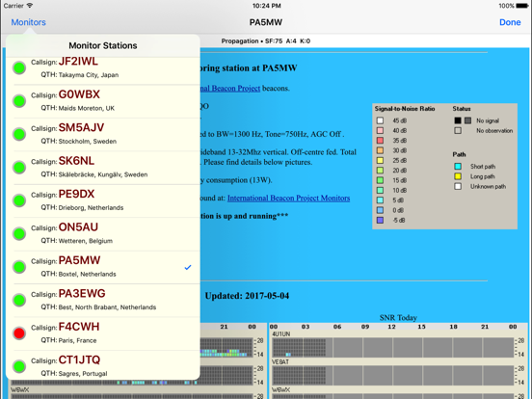Click the blue checkmark on PA5MW row
532x399 pixels.
pos(188,267)
